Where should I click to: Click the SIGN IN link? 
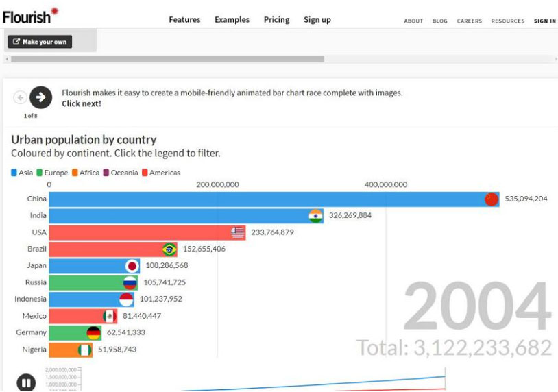(x=544, y=21)
